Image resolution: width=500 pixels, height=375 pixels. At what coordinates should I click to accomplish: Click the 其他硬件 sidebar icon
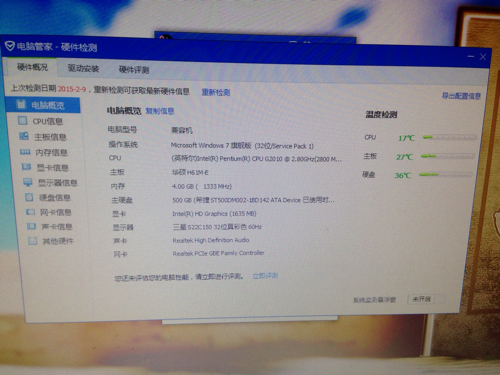33,241
